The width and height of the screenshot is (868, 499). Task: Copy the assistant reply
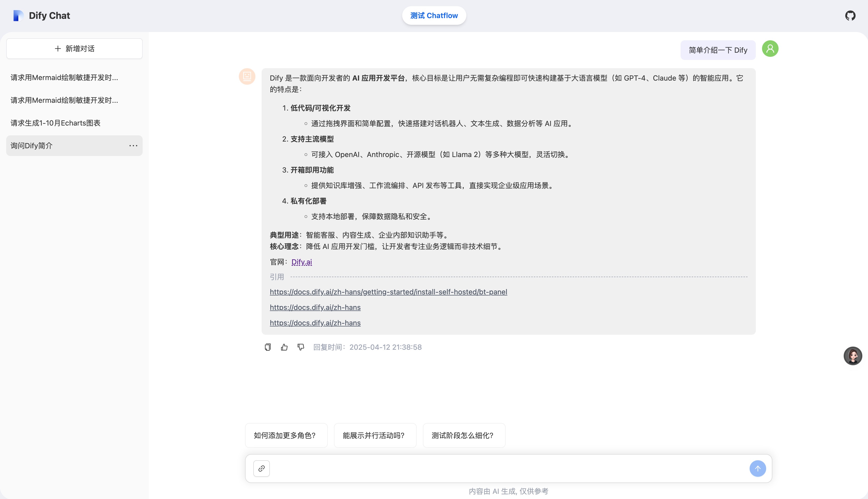268,347
